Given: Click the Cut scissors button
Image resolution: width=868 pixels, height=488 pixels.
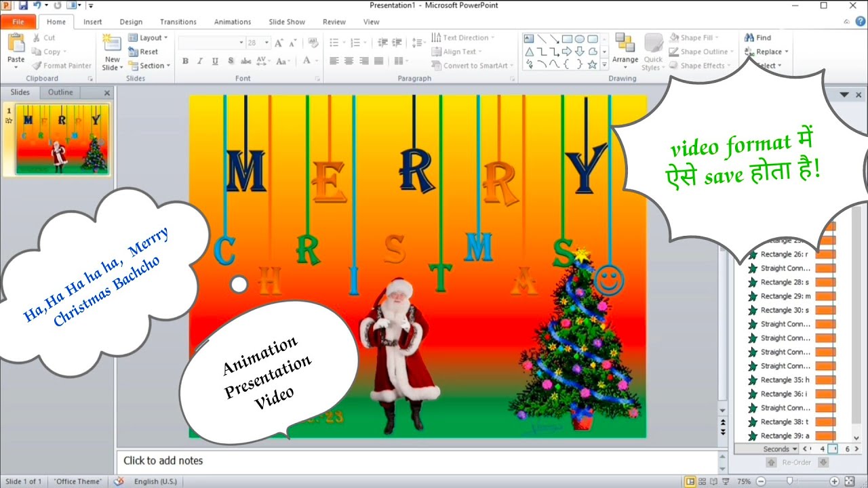Looking at the screenshot, I should point(44,38).
